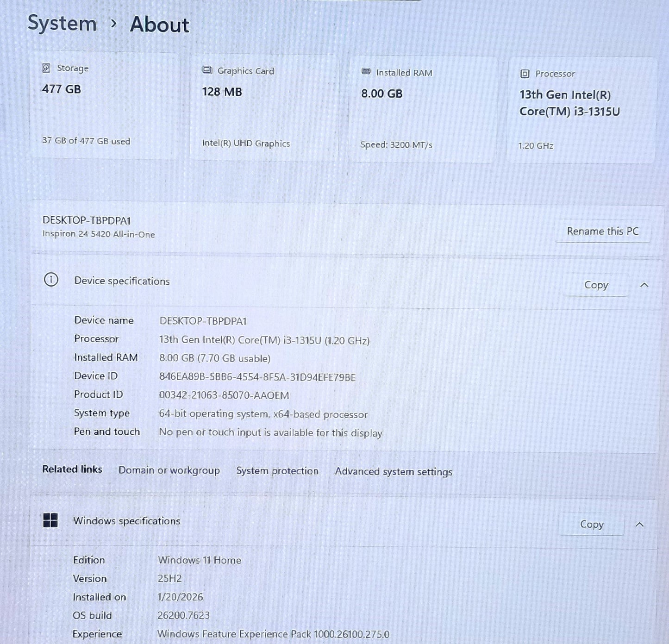The width and height of the screenshot is (669, 644).
Task: Click '8.00 GB (7.70 GB usable)' text
Action: (215, 358)
